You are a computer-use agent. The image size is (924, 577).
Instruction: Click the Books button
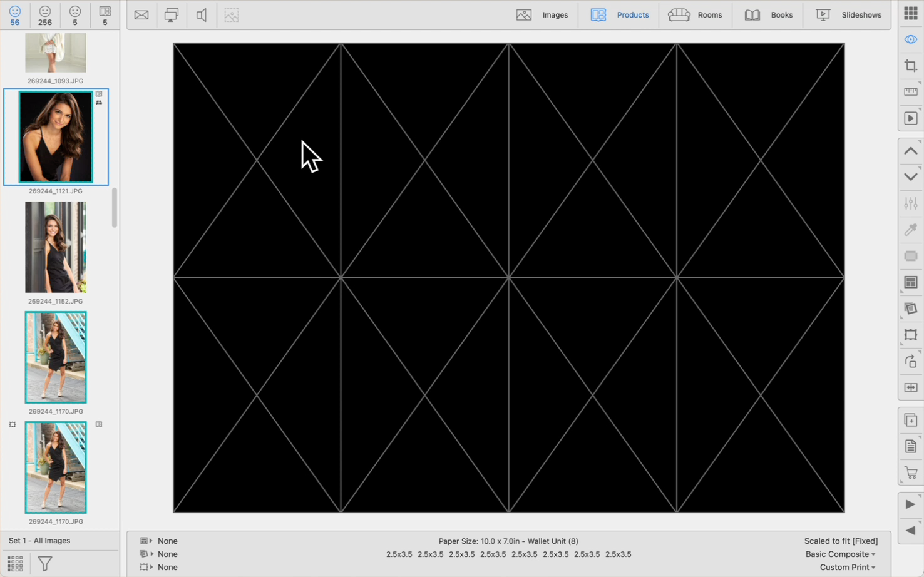pyautogui.click(x=769, y=15)
